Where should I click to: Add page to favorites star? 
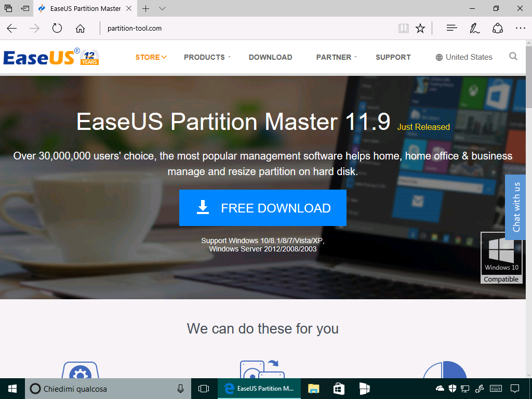(x=420, y=28)
